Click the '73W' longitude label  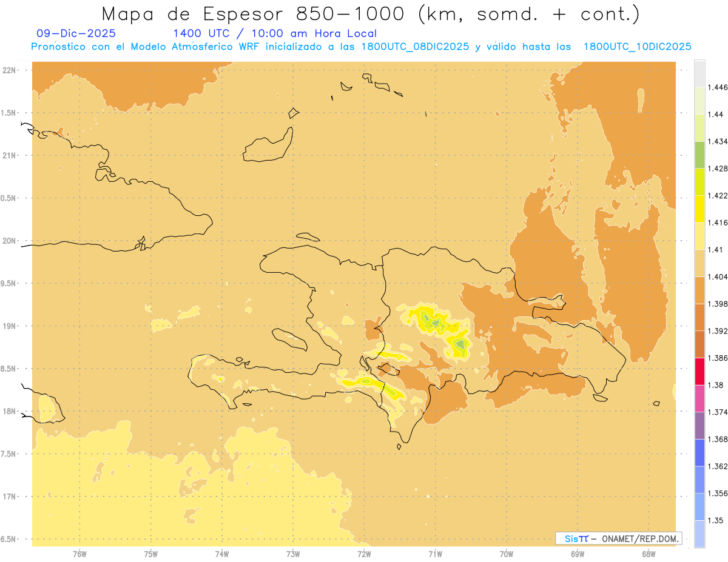coord(293,554)
